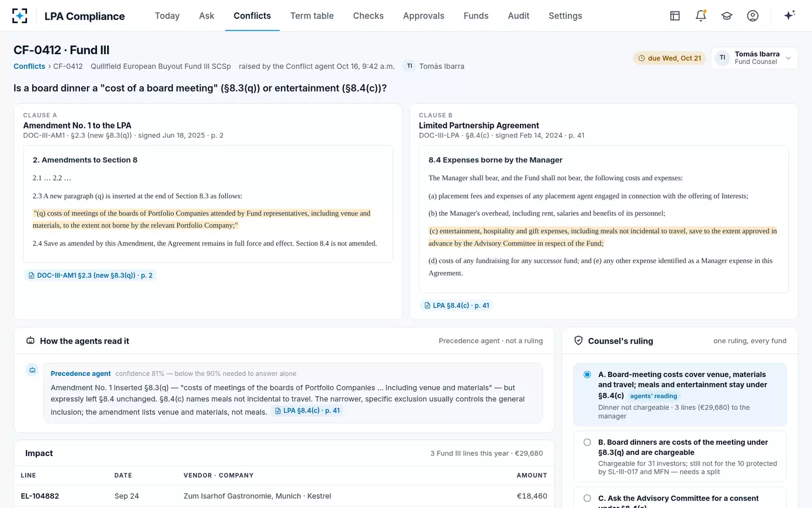Open the Approvals tab
812x508 pixels.
[x=423, y=16]
